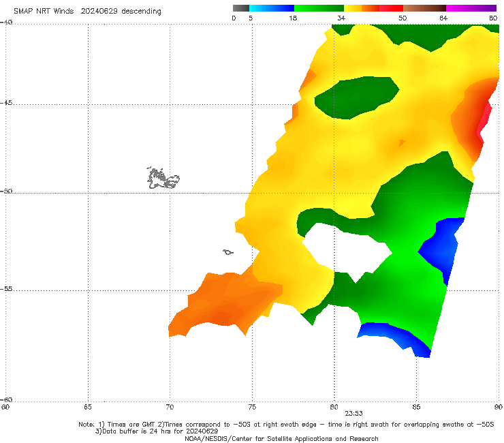Click the latitude label '-55' on the left axis

coord(6,289)
